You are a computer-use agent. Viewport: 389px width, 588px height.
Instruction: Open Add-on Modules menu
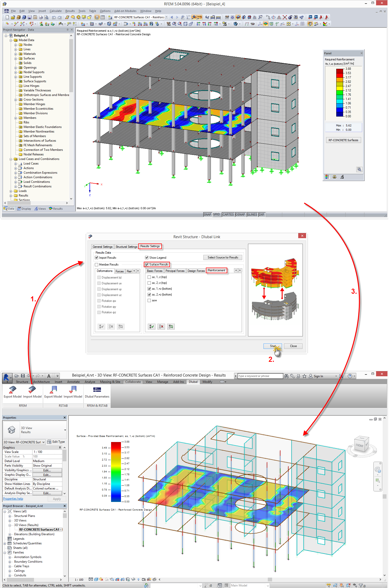pyautogui.click(x=125, y=11)
